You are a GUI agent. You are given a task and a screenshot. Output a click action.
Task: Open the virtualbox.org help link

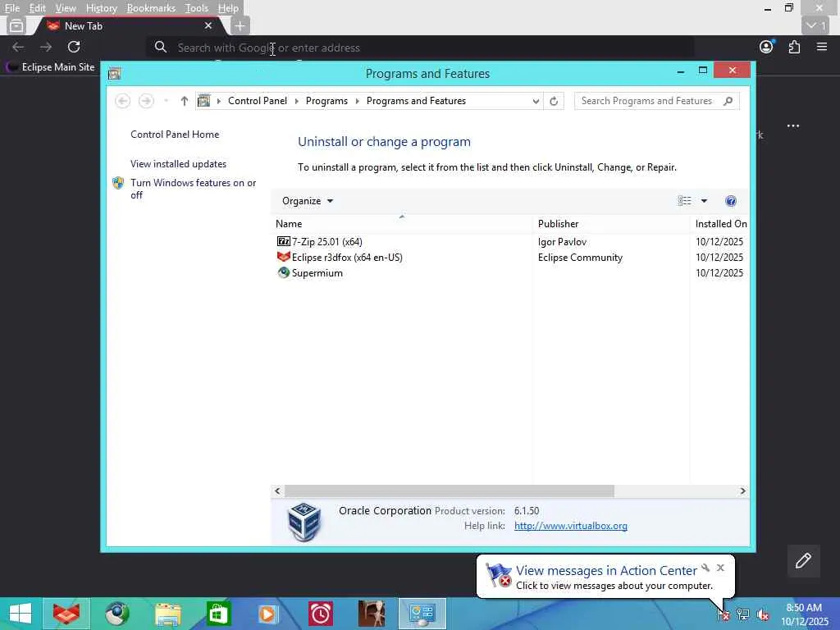(571, 526)
